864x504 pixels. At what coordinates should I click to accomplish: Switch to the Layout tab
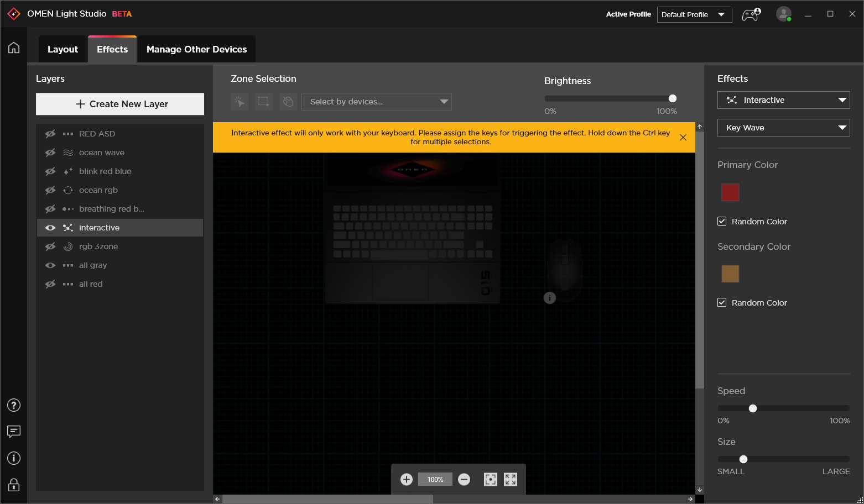tap(63, 49)
